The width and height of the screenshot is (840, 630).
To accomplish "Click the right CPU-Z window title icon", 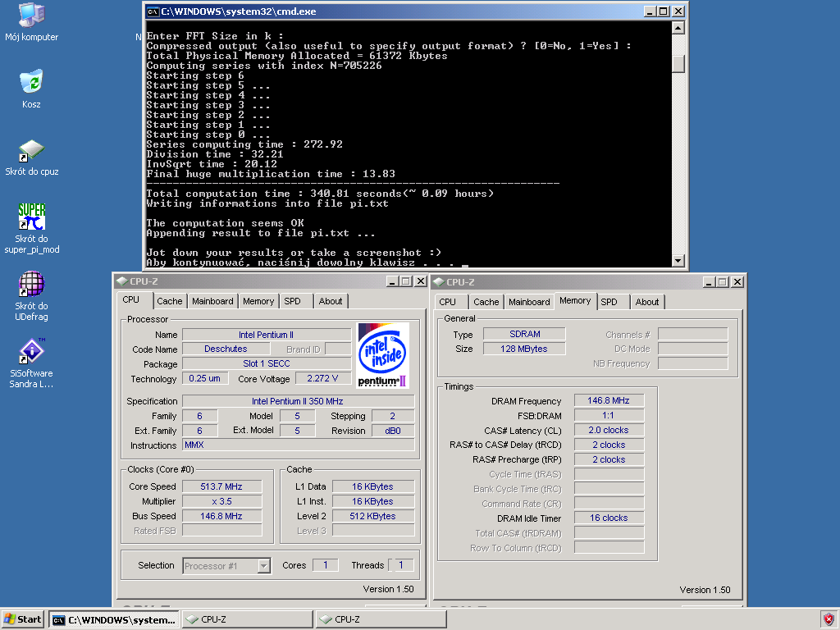I will click(x=439, y=282).
